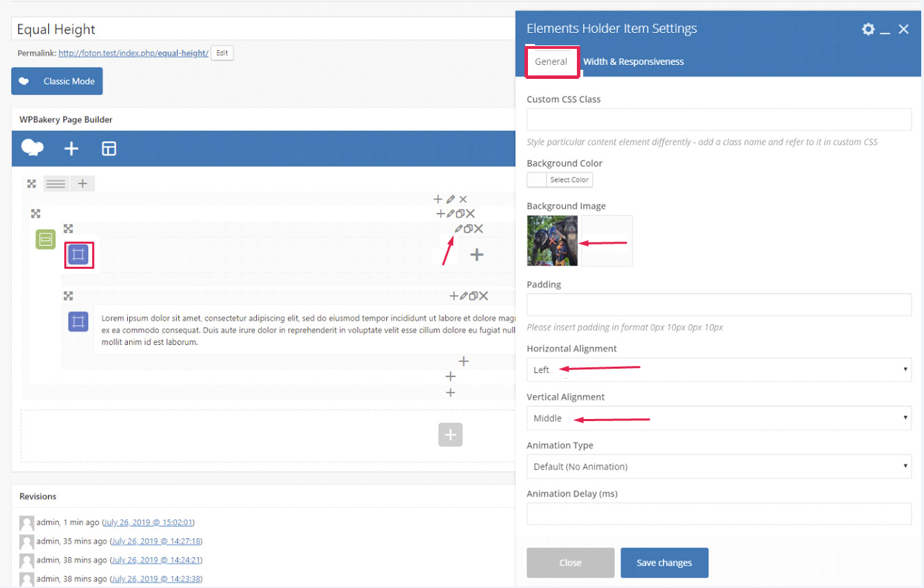Click the blue icon beside Lorem ipsum text
The width and height of the screenshot is (924, 588).
[x=78, y=321]
